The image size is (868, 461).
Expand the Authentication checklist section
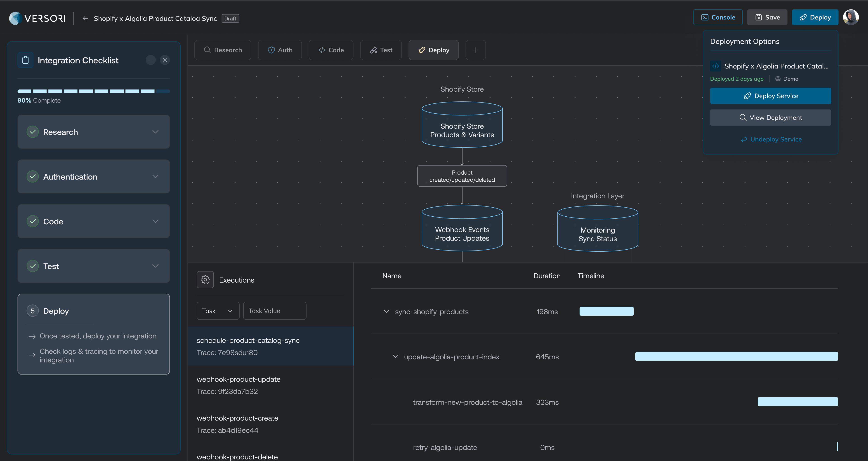click(x=155, y=177)
